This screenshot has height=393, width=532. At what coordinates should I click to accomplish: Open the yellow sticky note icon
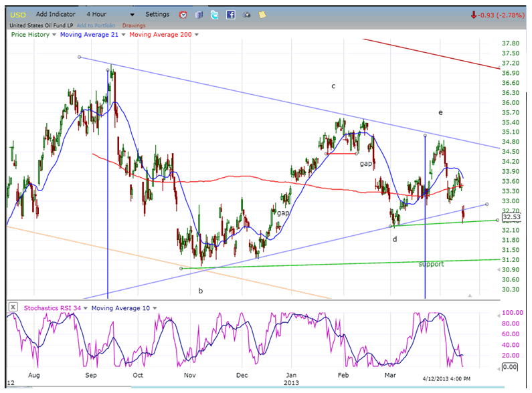262,14
